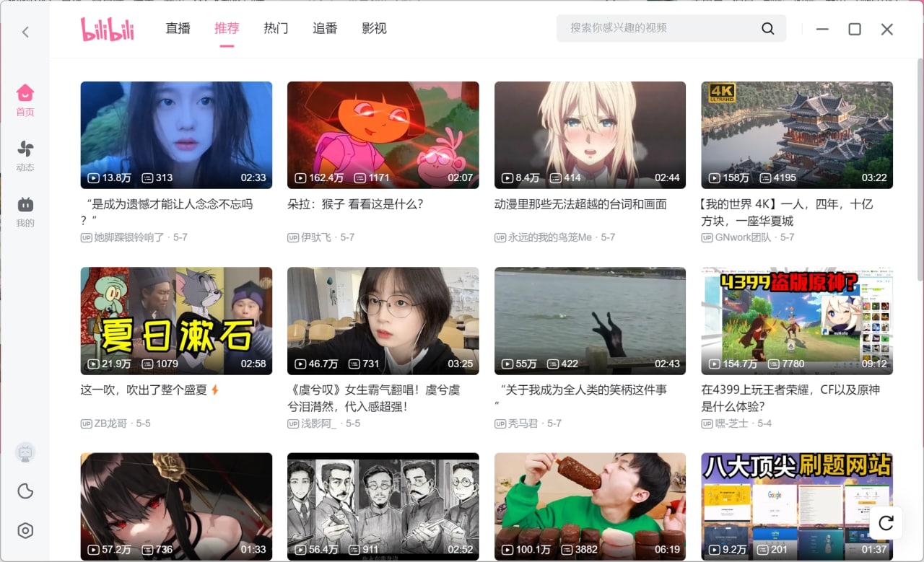
Task: Open the 夏日漱石 video thumbnail
Action: point(176,320)
